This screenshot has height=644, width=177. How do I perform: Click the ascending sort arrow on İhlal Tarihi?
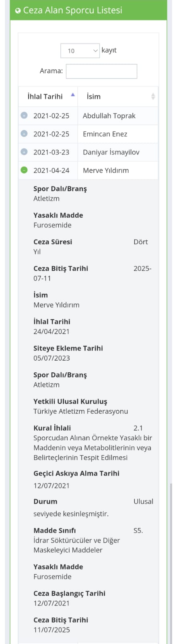pyautogui.click(x=73, y=95)
